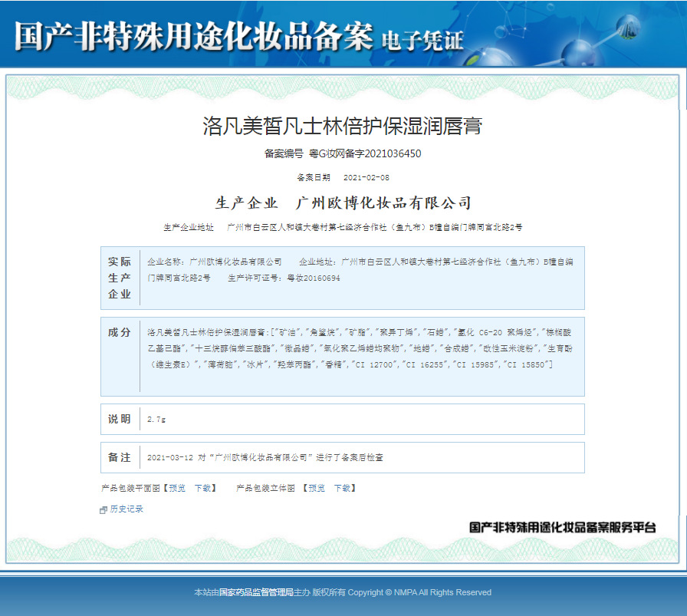Open the 历史记录 history link
The width and height of the screenshot is (687, 616).
click(x=127, y=509)
